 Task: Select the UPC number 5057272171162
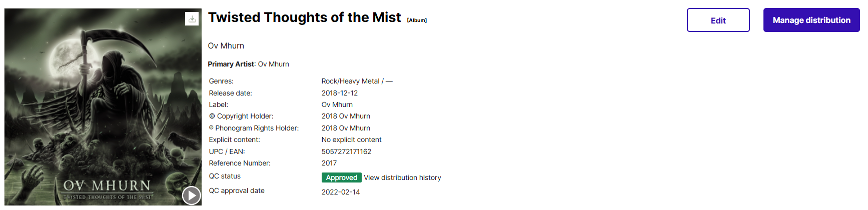pyautogui.click(x=346, y=151)
